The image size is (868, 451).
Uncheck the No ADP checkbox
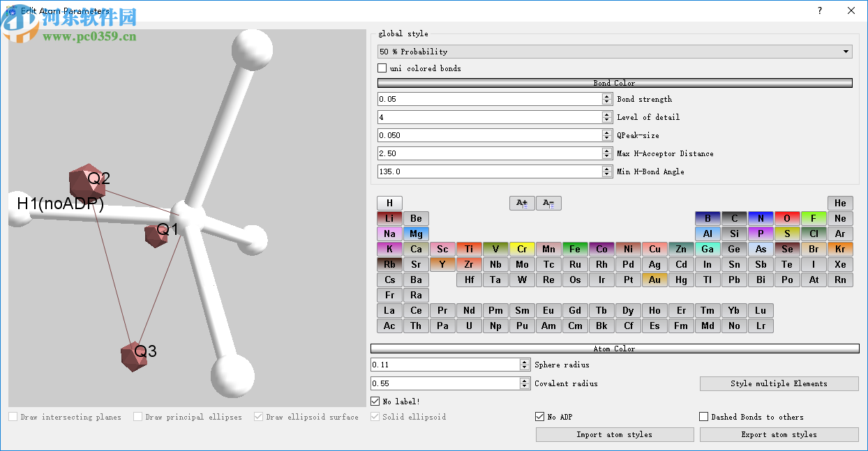[539, 417]
